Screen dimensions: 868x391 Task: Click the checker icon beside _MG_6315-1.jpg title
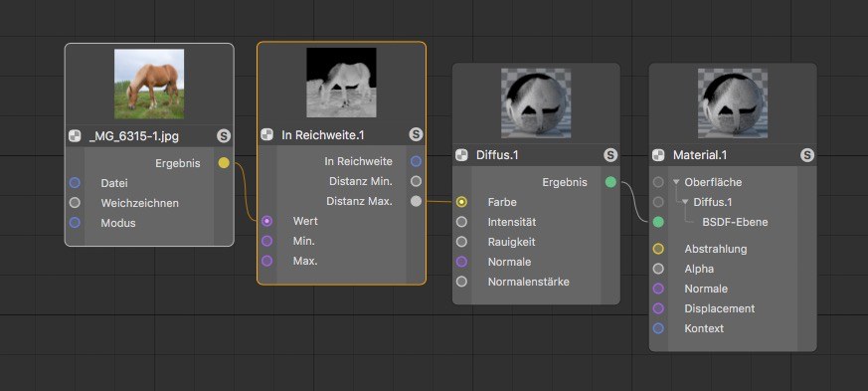(x=75, y=135)
